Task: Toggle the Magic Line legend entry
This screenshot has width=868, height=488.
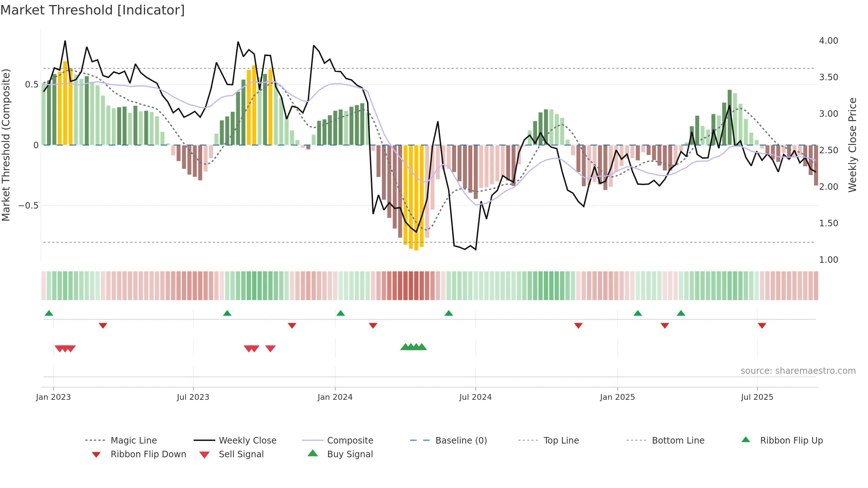Action: click(x=121, y=440)
